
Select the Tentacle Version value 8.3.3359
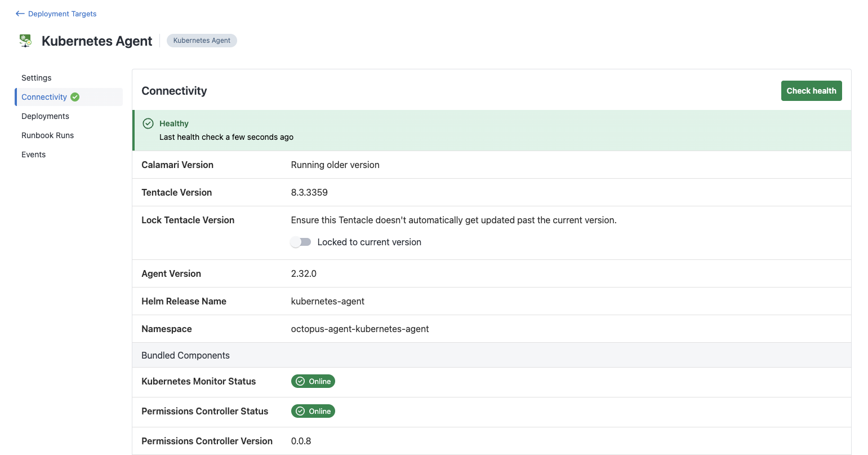[x=309, y=192]
